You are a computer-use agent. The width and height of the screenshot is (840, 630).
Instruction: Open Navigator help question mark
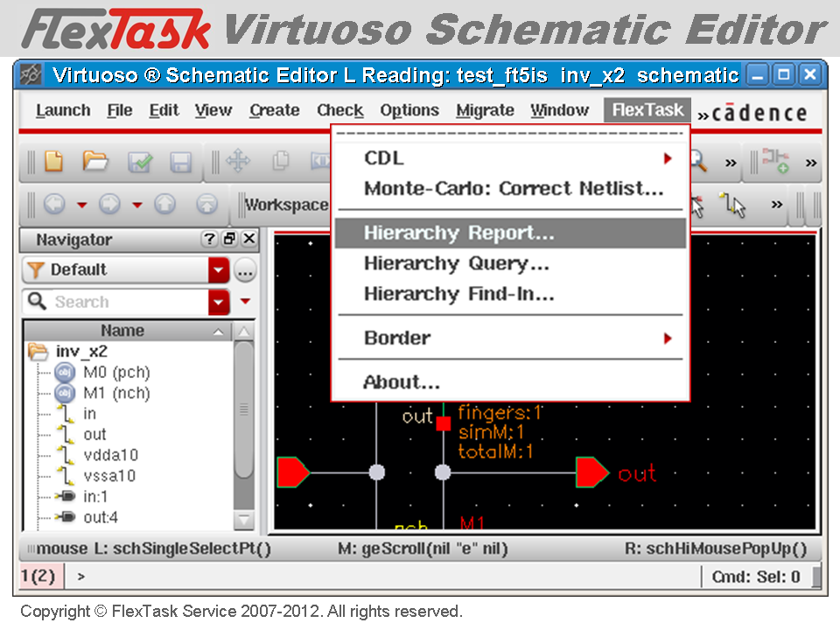[209, 239]
